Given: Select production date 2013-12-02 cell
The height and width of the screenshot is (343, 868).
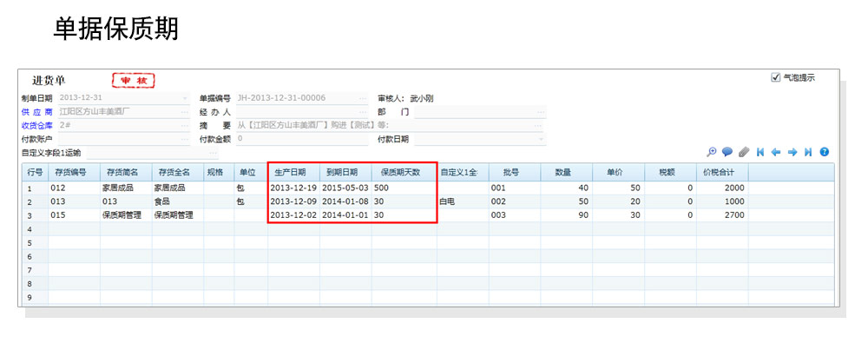Looking at the screenshot, I should pyautogui.click(x=294, y=215).
